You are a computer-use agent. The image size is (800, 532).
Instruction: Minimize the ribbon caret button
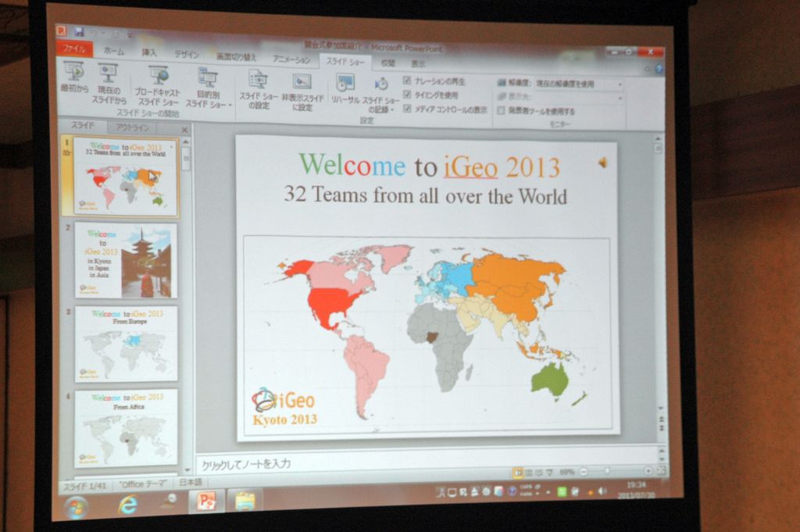coord(648,69)
